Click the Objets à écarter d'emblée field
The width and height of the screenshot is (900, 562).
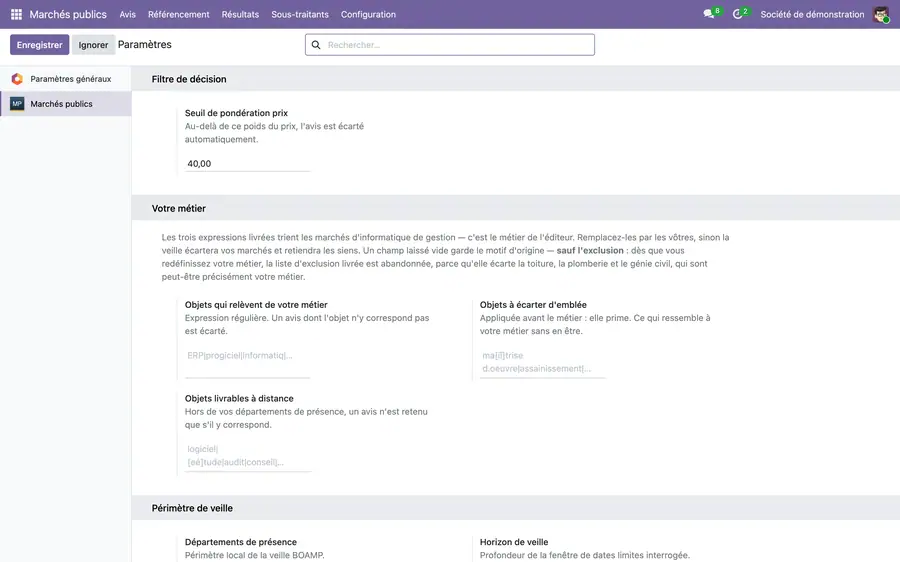(542, 362)
